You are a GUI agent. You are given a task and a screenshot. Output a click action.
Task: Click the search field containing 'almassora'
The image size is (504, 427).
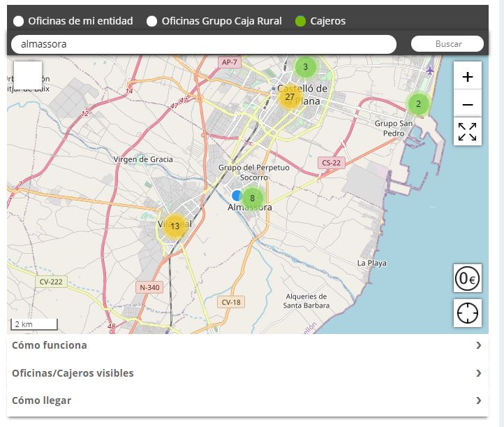(x=204, y=44)
